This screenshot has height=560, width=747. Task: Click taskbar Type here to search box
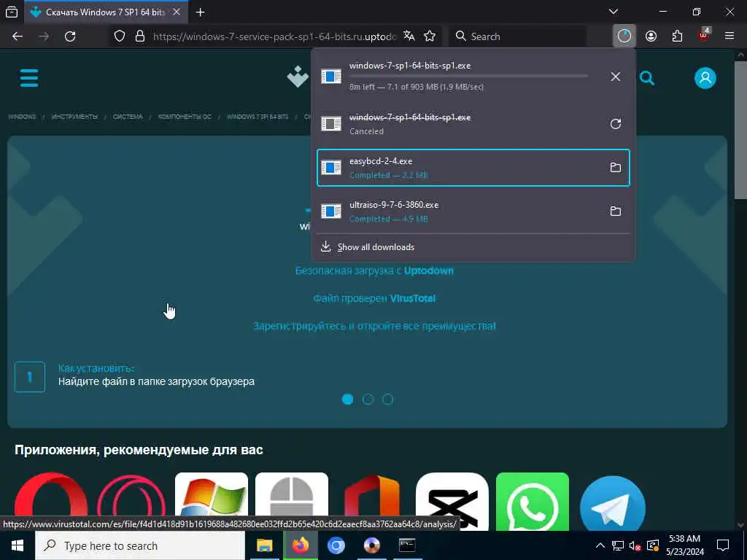(140, 545)
